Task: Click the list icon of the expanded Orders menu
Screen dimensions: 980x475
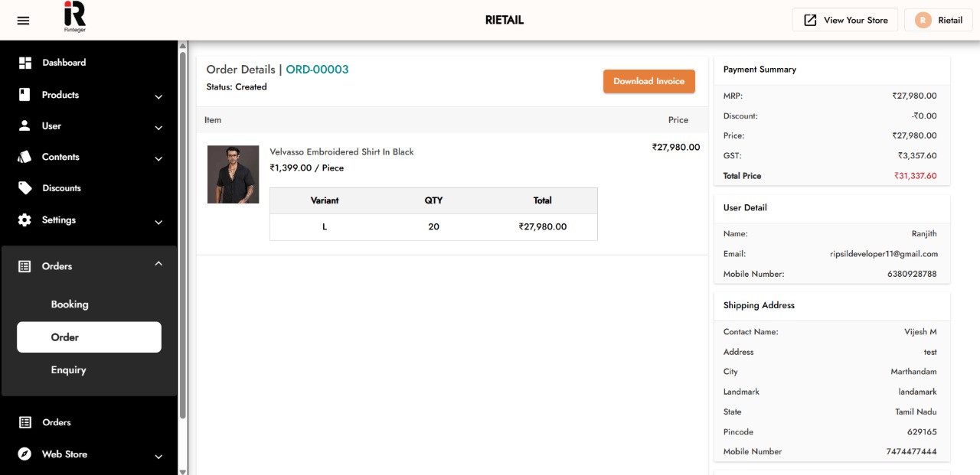Action: point(24,266)
